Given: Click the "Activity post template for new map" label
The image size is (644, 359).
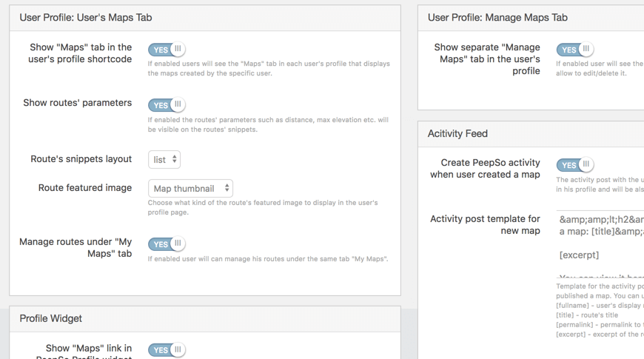Looking at the screenshot, I should click(486, 224).
